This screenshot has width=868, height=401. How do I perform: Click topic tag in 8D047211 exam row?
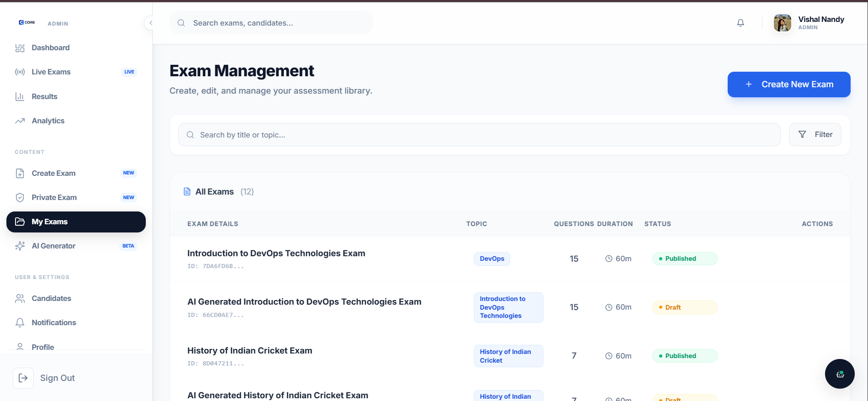click(x=508, y=356)
